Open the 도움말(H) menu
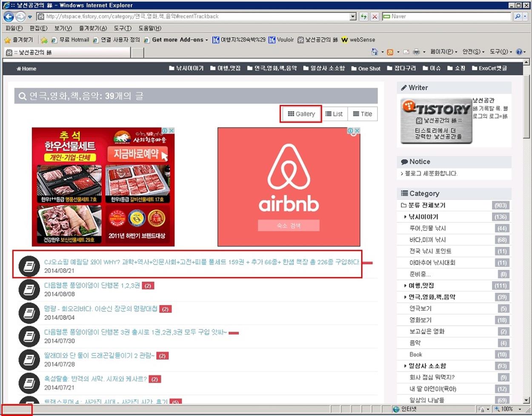 150,28
